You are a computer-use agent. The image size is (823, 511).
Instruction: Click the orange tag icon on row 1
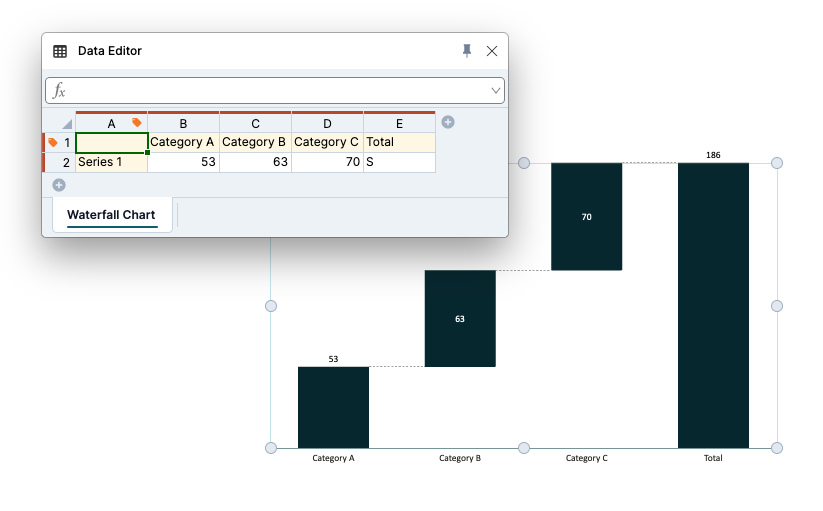click(x=52, y=142)
